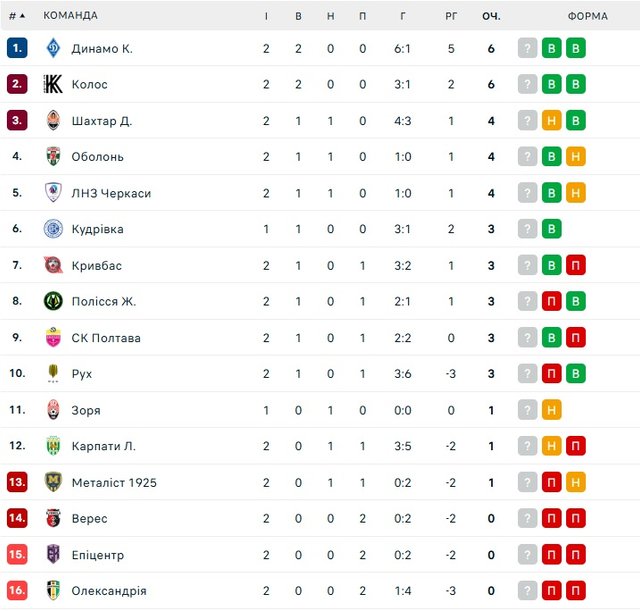This screenshot has height=611, width=640.
Task: Click the Karpaty L. club crest
Action: pyautogui.click(x=54, y=446)
